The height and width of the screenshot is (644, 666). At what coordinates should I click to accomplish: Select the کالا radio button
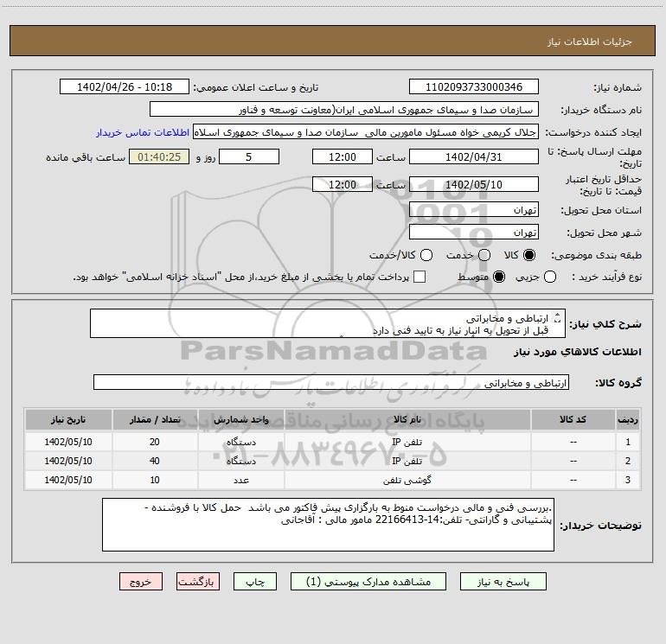pos(529,255)
